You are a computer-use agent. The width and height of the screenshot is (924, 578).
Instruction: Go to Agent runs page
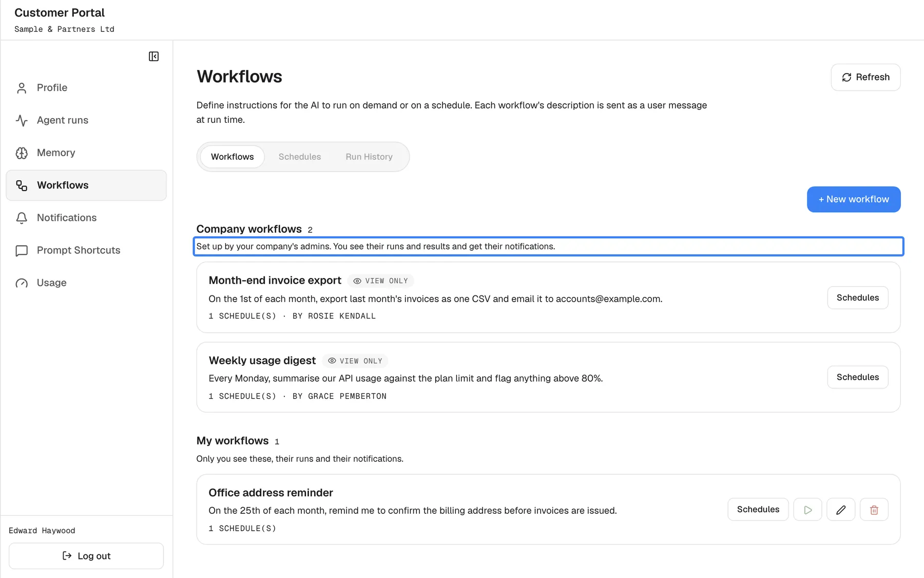coord(86,120)
